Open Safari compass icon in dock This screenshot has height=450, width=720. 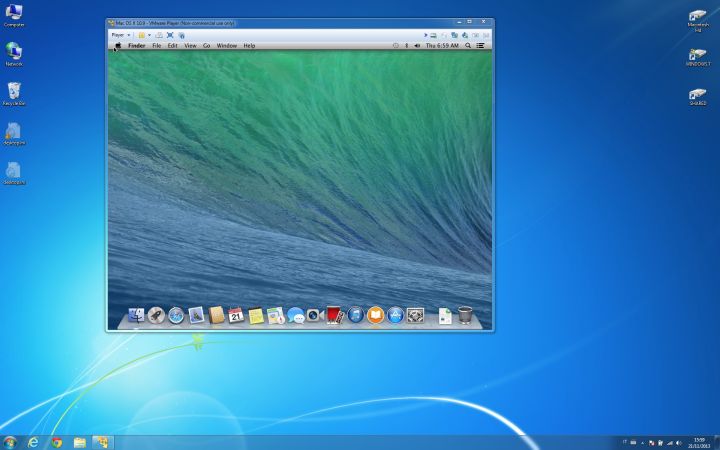pyautogui.click(x=176, y=315)
